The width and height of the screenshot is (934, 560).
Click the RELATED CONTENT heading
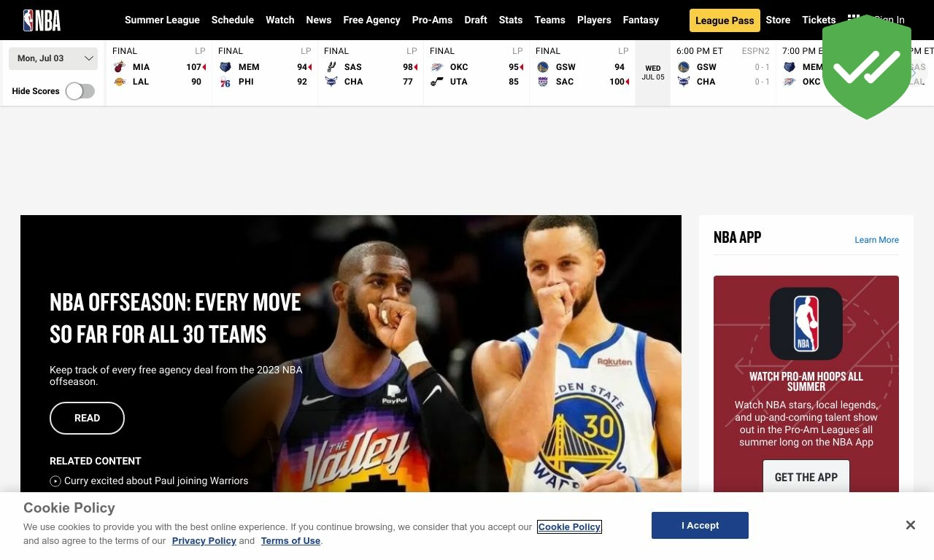(x=96, y=461)
